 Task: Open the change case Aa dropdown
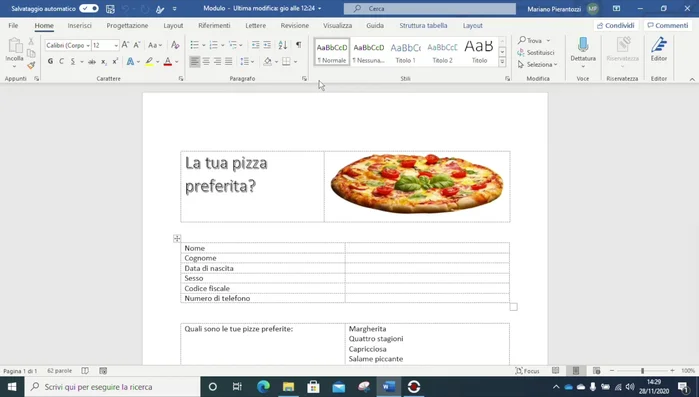(155, 45)
